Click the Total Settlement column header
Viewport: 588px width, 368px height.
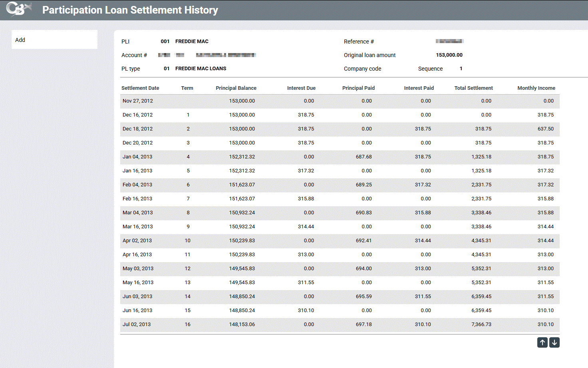[x=473, y=88]
